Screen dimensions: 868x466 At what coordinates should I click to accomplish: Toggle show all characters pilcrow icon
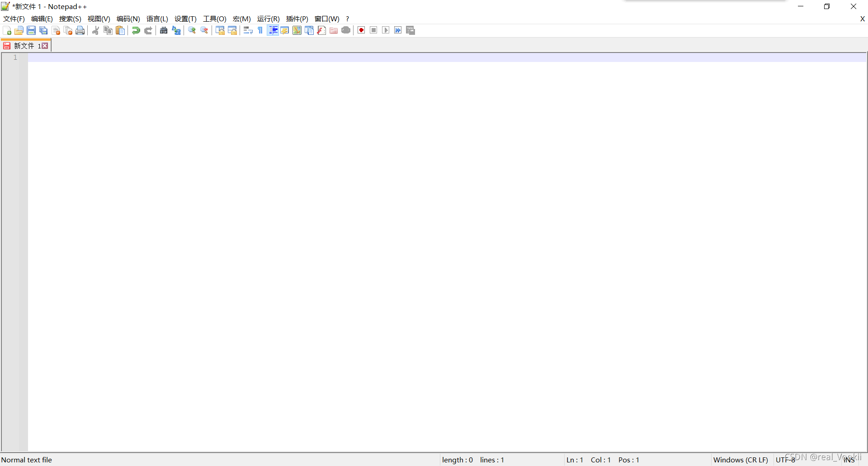pos(260,30)
